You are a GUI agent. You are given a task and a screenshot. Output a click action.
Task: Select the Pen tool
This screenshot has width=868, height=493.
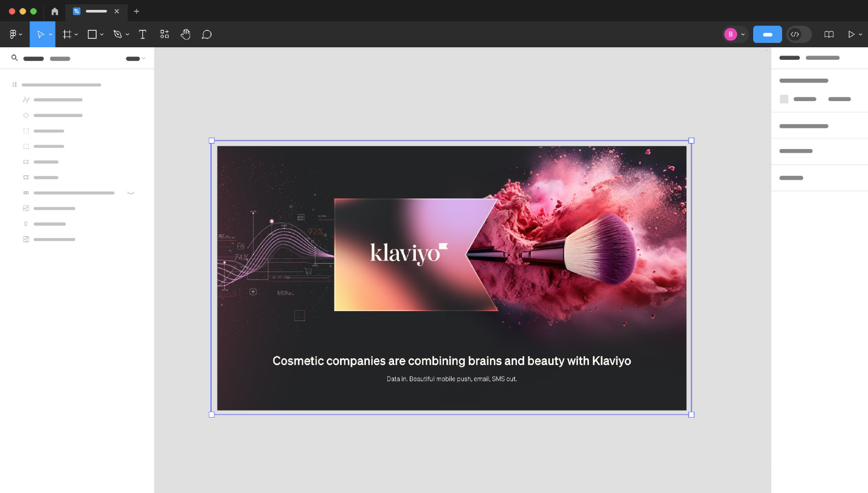(x=118, y=34)
